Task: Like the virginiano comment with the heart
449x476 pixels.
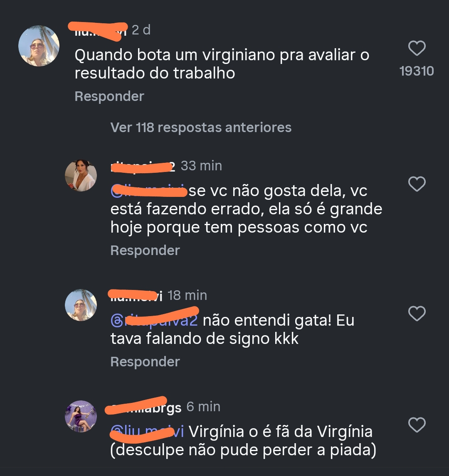Action: click(x=417, y=48)
